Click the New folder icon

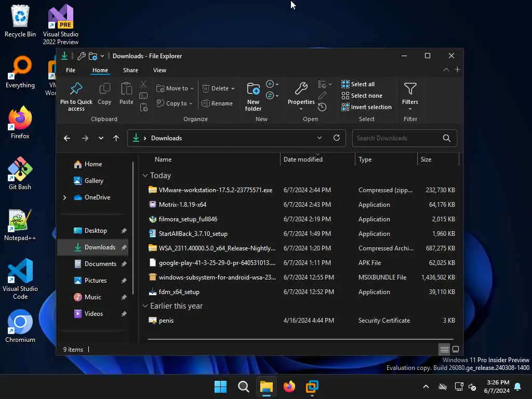pos(253,89)
